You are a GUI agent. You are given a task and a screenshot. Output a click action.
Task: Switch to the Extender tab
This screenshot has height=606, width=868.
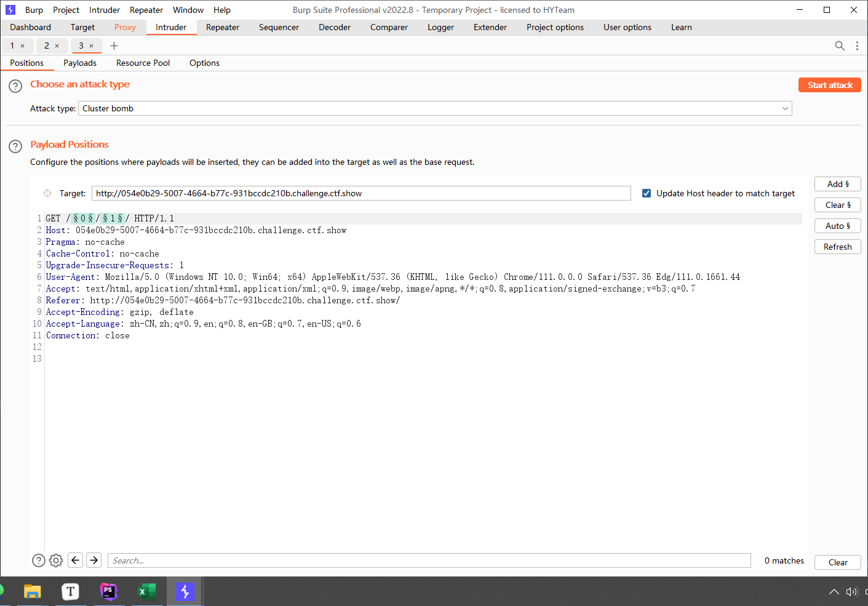[490, 27]
